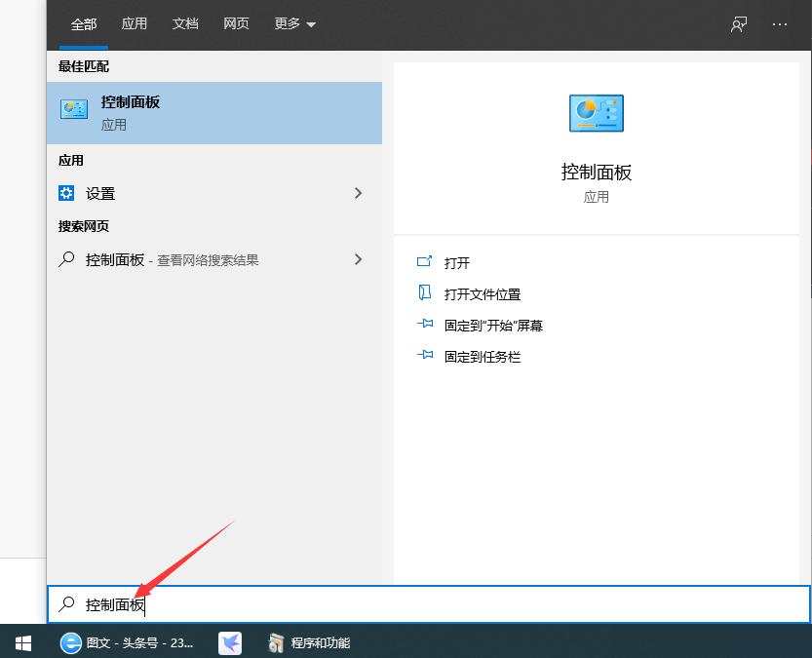Image resolution: width=812 pixels, height=658 pixels.
Task: Switch to the 应用 tab
Action: 134,24
